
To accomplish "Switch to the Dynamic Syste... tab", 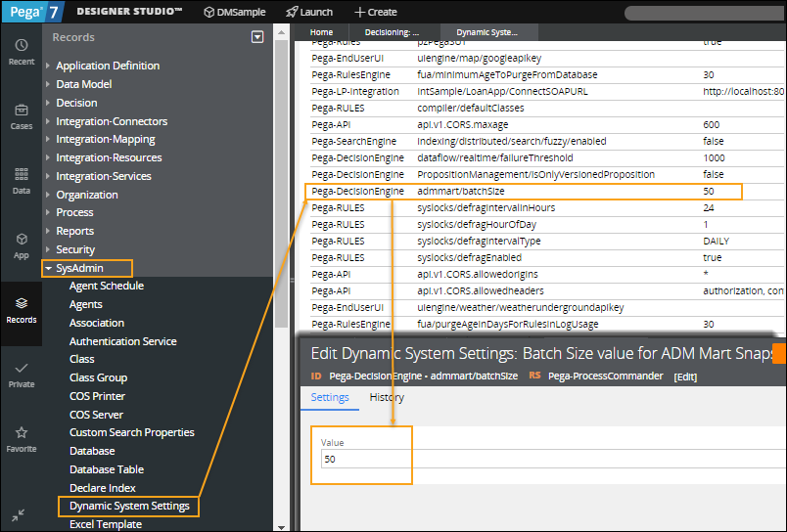I will click(x=486, y=32).
